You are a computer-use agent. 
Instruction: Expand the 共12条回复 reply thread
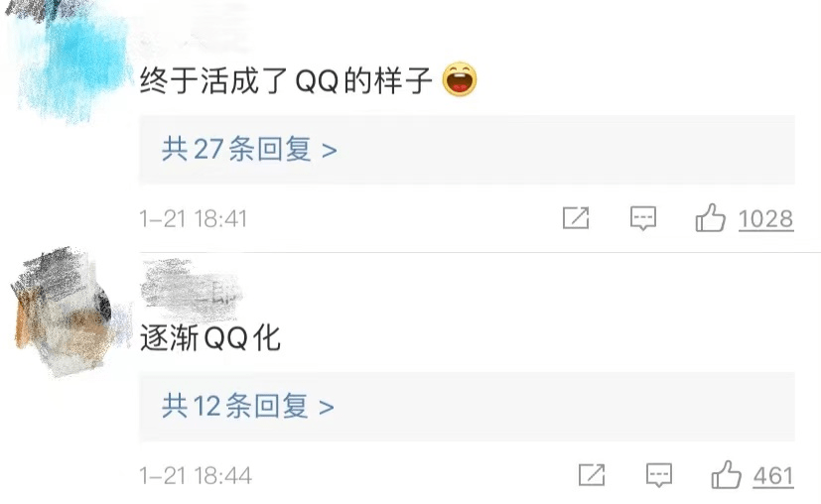467,407
